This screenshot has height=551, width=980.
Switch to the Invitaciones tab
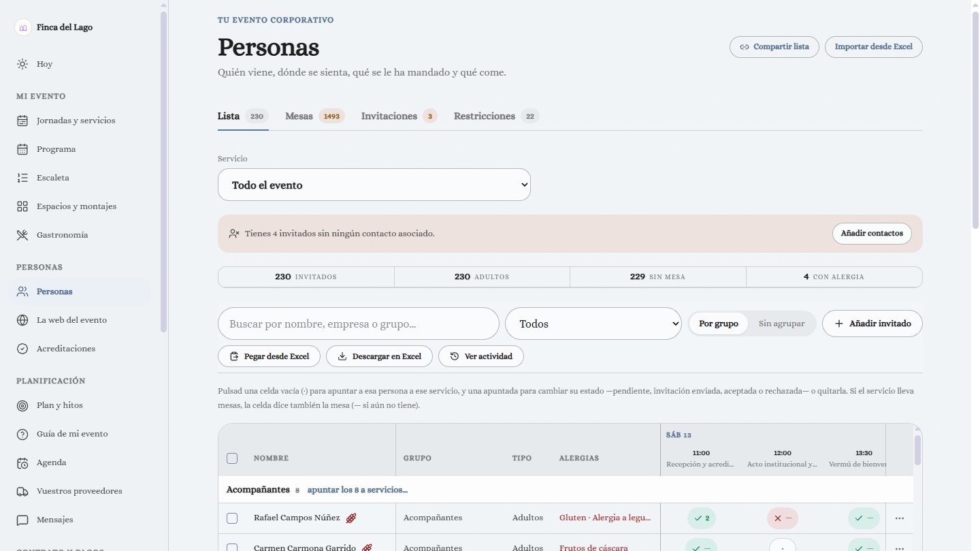399,116
